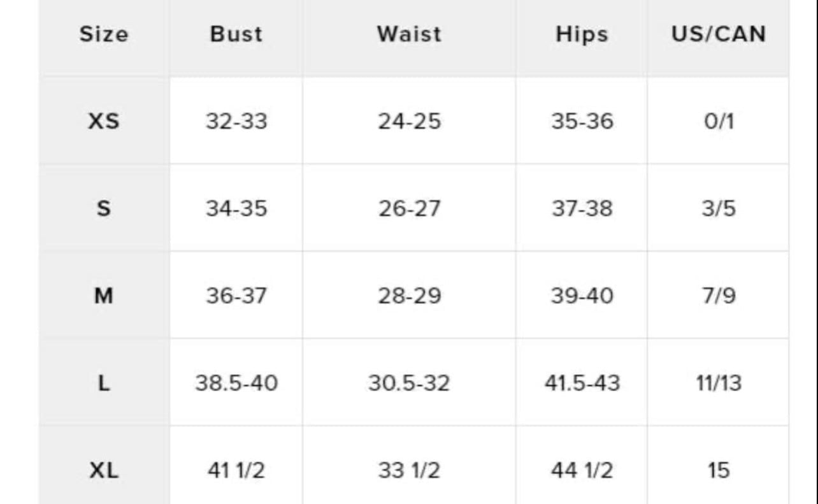The width and height of the screenshot is (818, 504).
Task: Click the Waist column header
Action: [x=409, y=34]
